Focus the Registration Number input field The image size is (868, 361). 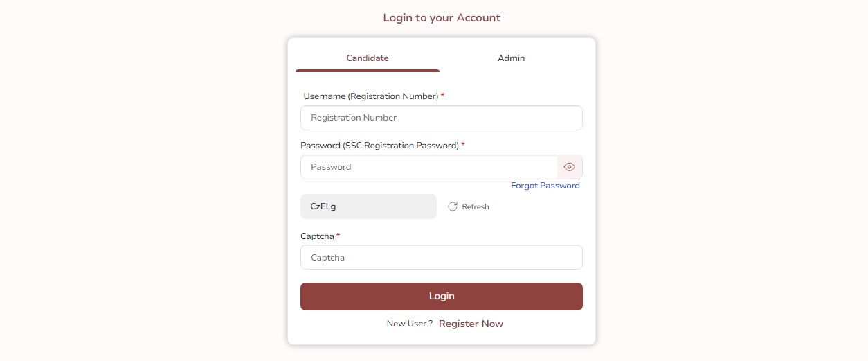[x=441, y=118]
